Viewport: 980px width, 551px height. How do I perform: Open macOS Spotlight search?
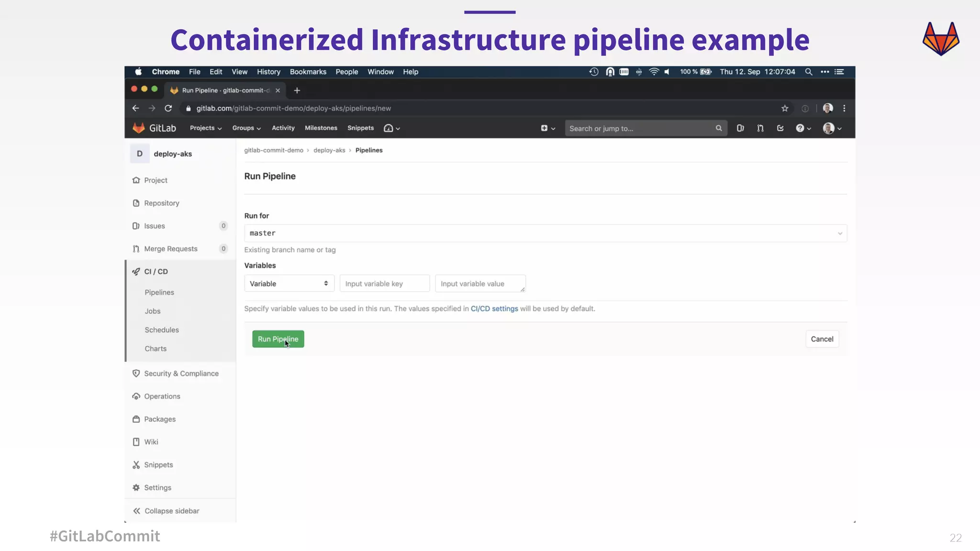pos(809,72)
